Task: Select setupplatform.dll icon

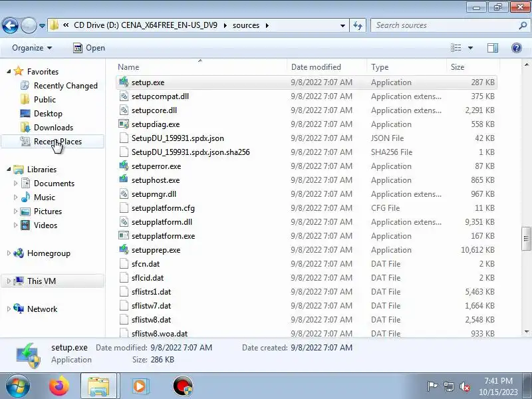Action: [x=124, y=221]
